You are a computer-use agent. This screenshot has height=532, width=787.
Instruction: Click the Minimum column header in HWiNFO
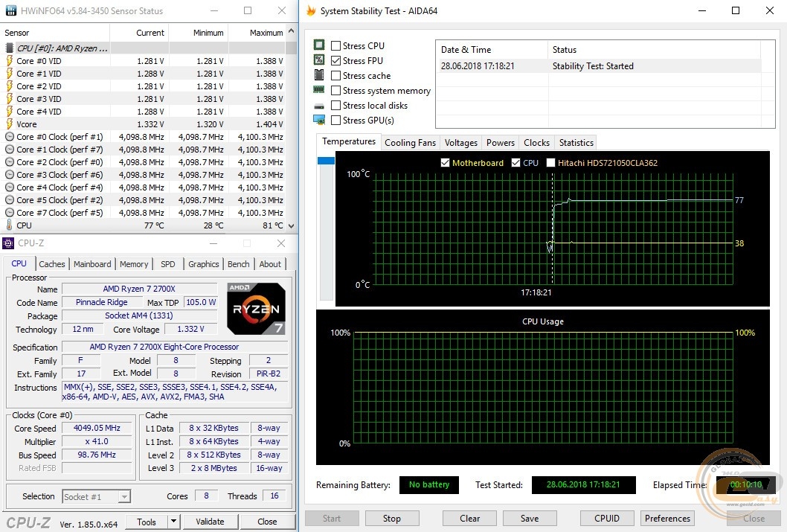[x=199, y=33]
